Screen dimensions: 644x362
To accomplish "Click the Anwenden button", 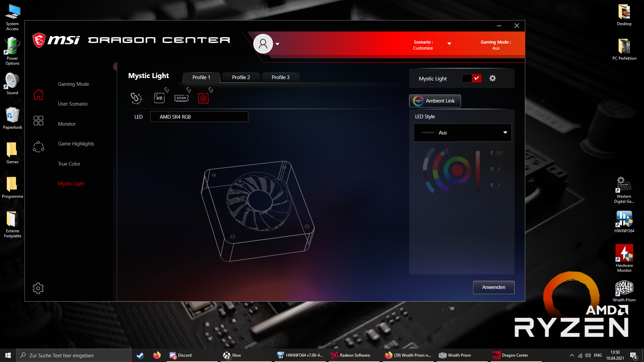I will [x=493, y=287].
